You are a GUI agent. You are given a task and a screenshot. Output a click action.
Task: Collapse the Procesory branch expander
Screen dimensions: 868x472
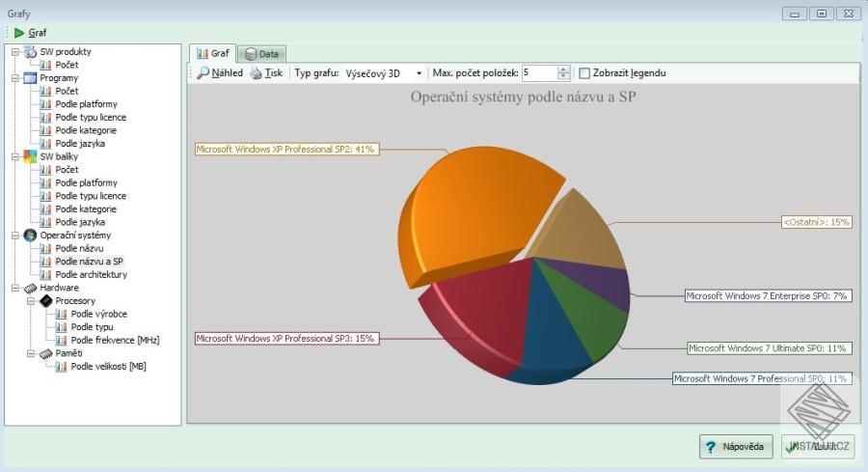31,301
